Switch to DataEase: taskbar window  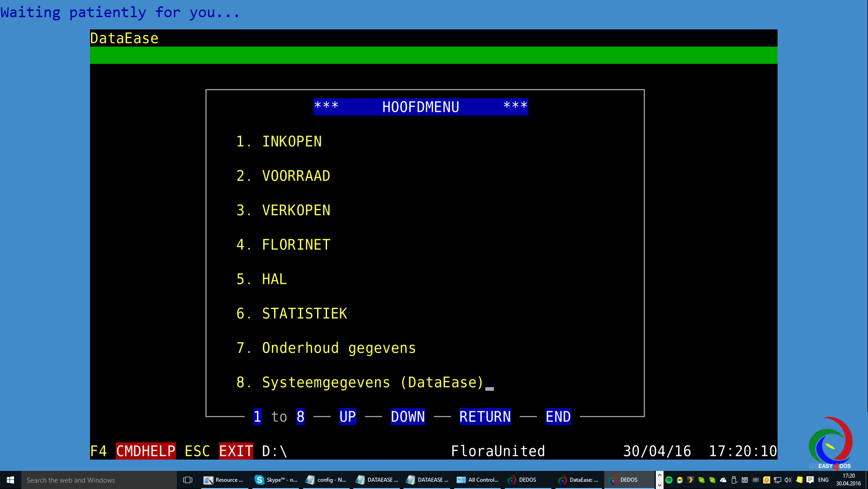(579, 480)
